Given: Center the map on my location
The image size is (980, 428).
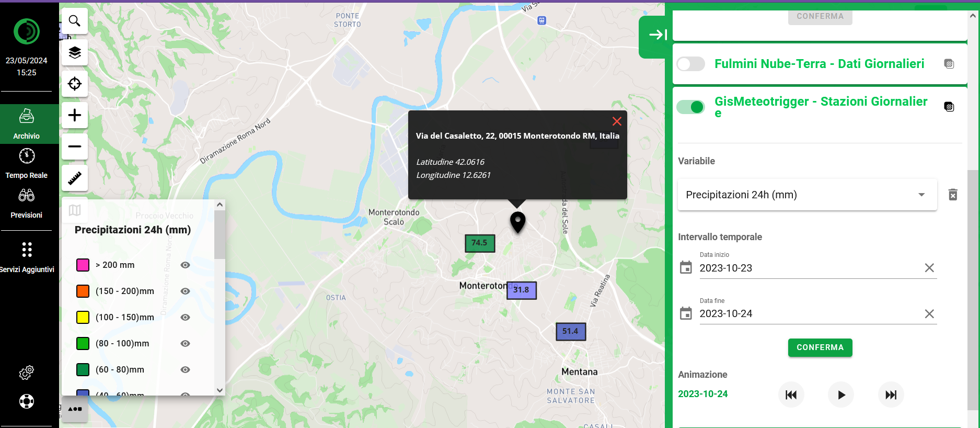Looking at the screenshot, I should [75, 84].
